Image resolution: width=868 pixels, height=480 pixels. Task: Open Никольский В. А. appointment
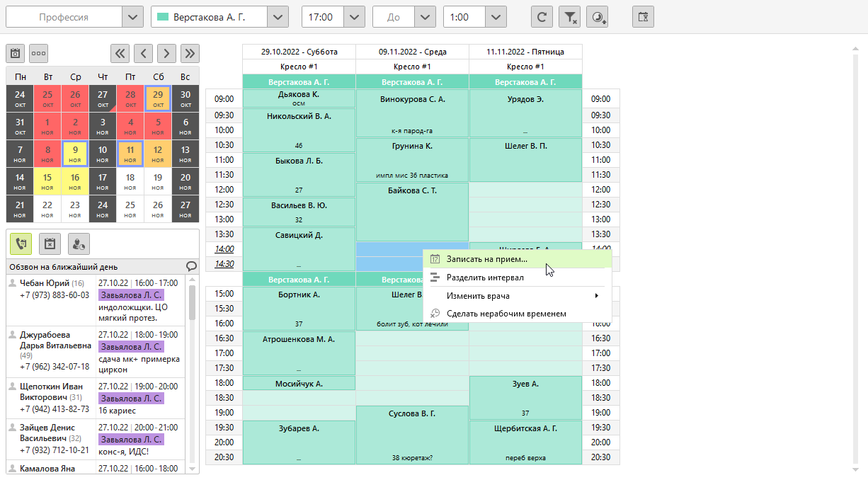[299, 130]
